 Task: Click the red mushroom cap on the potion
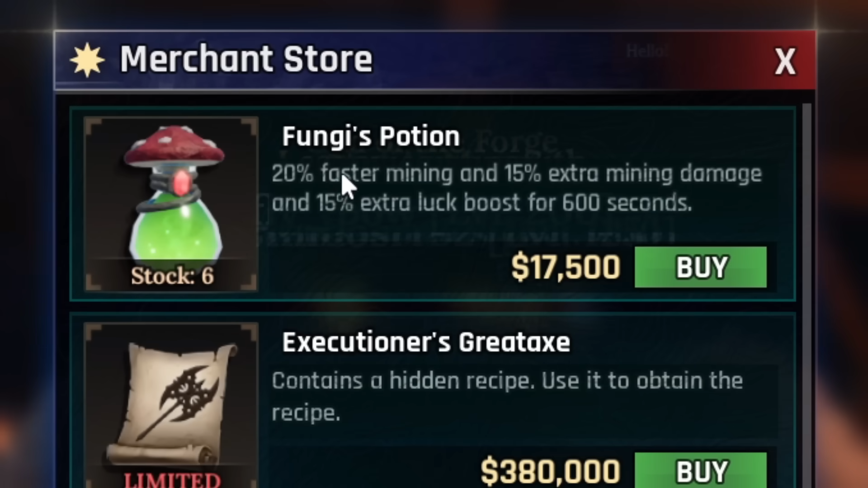coord(174,145)
